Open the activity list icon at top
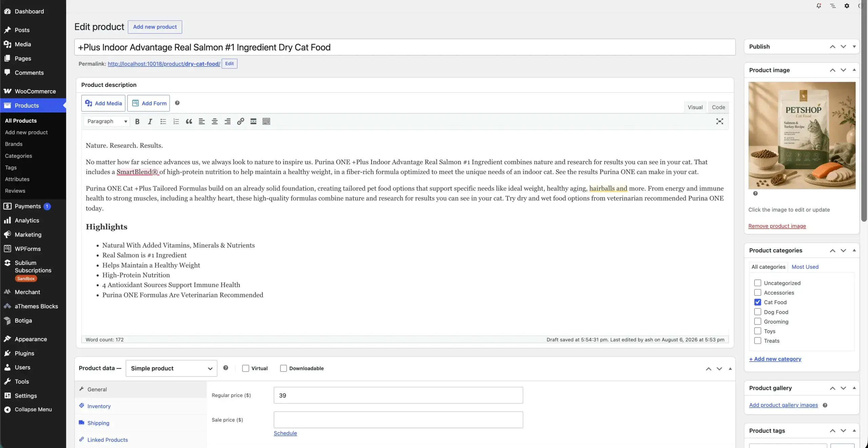The height and width of the screenshot is (448, 868). 833,6
